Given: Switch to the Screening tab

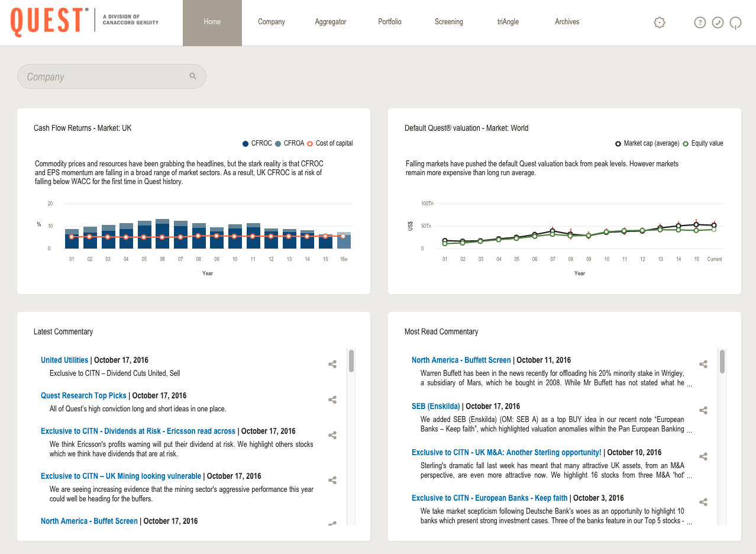Looking at the screenshot, I should [449, 22].
